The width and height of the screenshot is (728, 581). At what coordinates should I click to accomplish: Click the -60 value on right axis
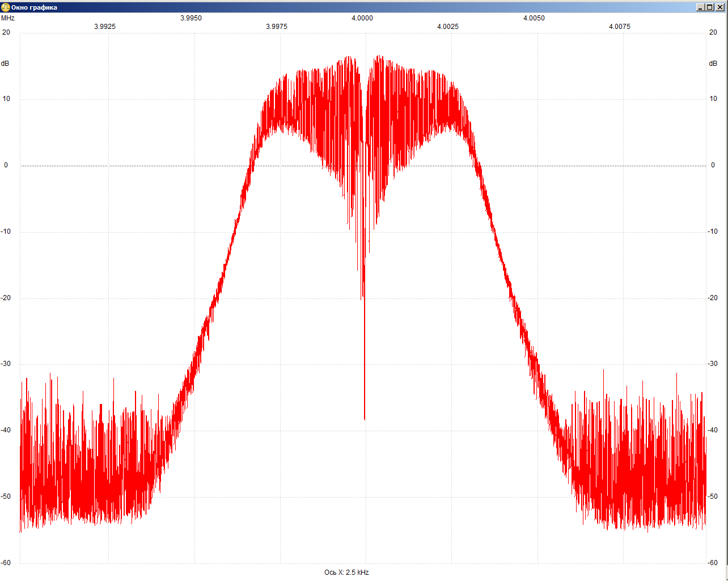[713, 563]
